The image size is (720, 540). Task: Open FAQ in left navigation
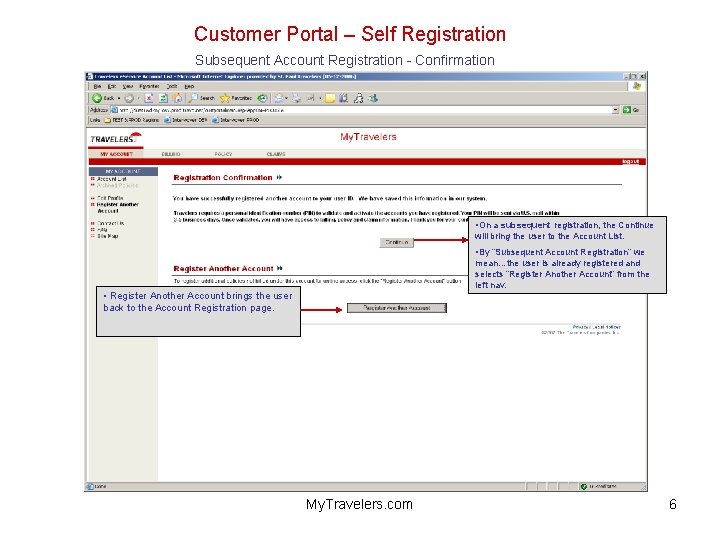[102, 230]
